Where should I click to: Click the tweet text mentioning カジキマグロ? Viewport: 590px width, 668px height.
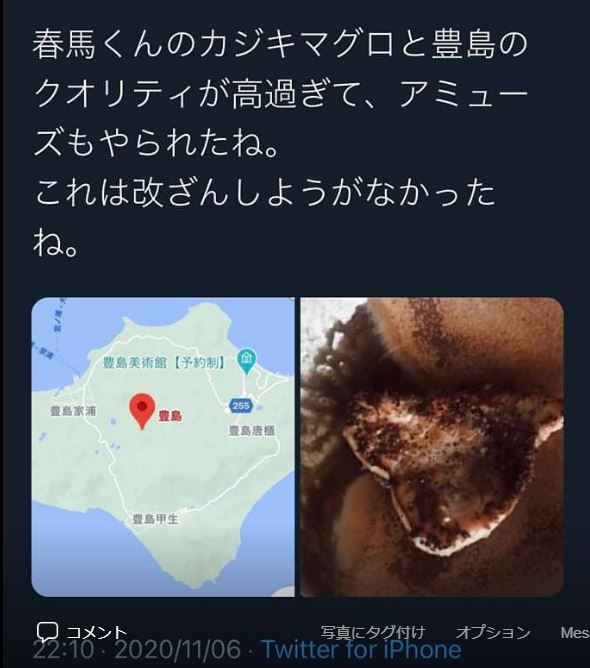280,94
